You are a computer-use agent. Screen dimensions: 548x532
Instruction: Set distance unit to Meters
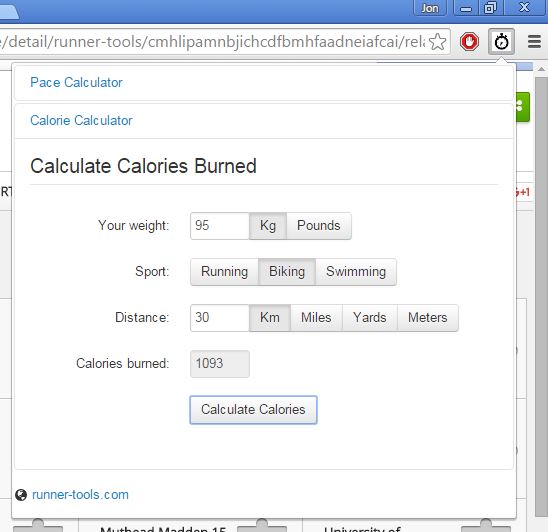pos(428,318)
